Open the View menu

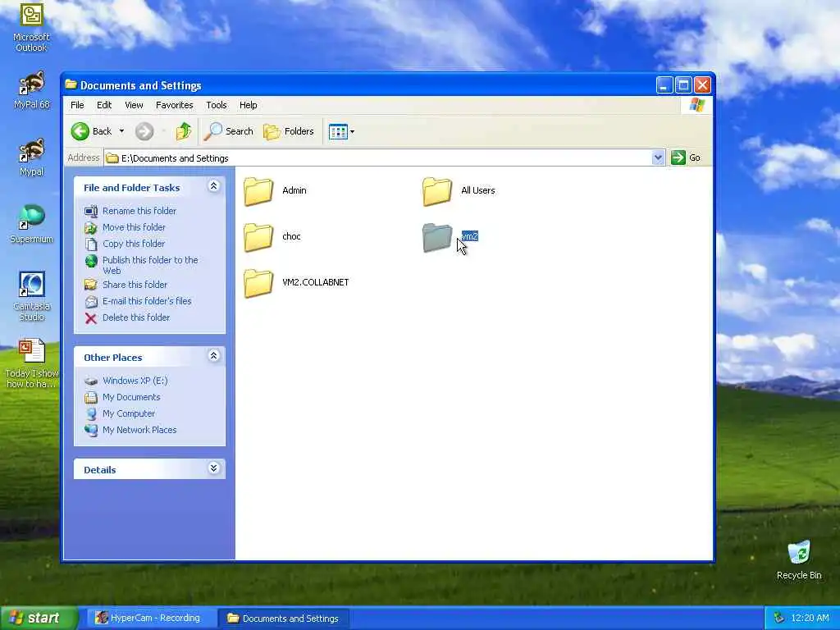point(134,105)
